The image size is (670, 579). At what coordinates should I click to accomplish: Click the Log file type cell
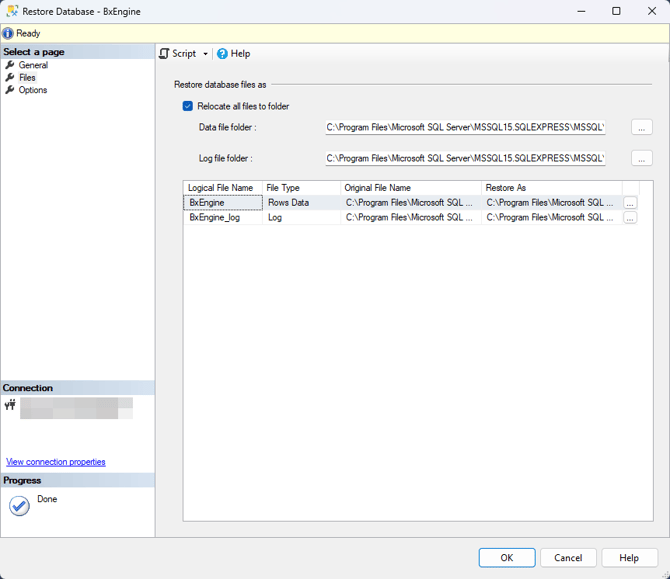tap(301, 217)
